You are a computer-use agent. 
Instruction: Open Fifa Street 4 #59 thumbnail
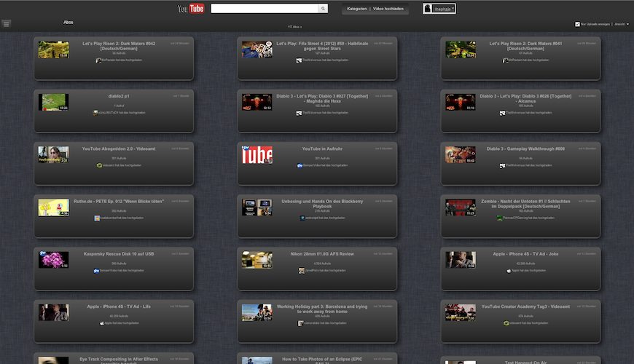click(257, 50)
